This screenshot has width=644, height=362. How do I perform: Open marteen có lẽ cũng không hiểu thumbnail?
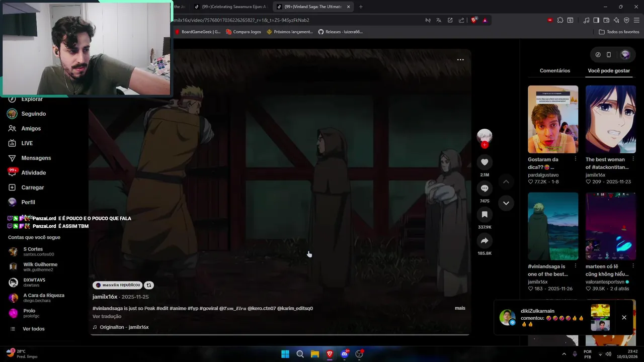click(611, 226)
